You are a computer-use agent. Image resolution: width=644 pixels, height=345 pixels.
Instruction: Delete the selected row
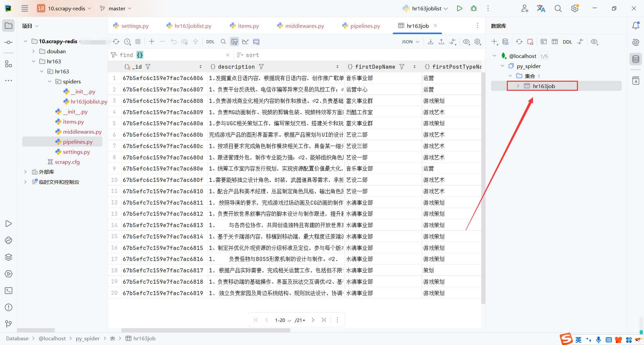point(162,42)
